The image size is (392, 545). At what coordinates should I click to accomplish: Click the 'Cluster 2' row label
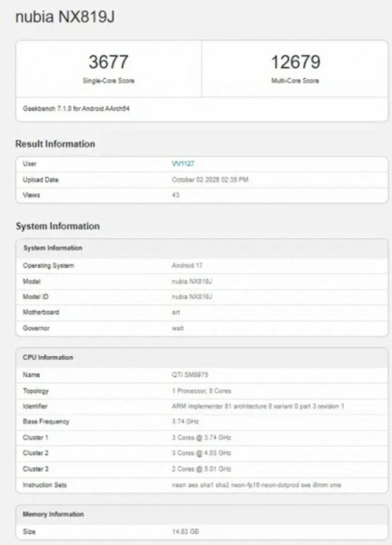tap(36, 453)
